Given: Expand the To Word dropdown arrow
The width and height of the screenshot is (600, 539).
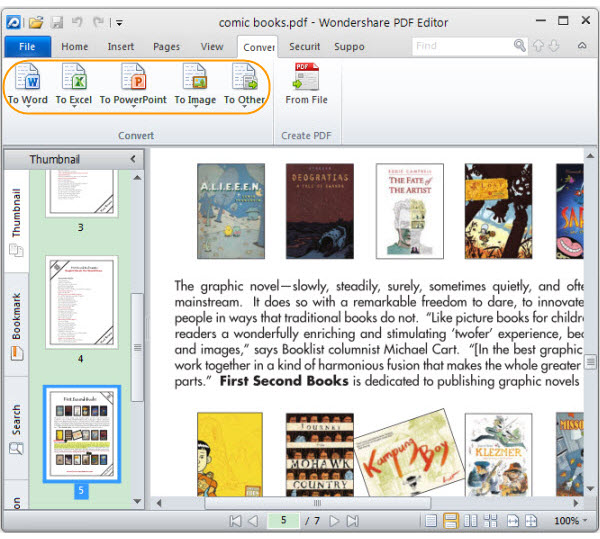Looking at the screenshot, I should click(x=28, y=107).
